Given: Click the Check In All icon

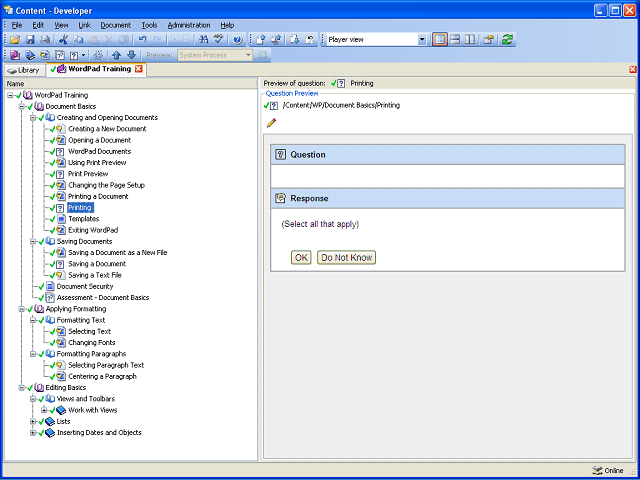Looking at the screenshot, I should (x=276, y=40).
